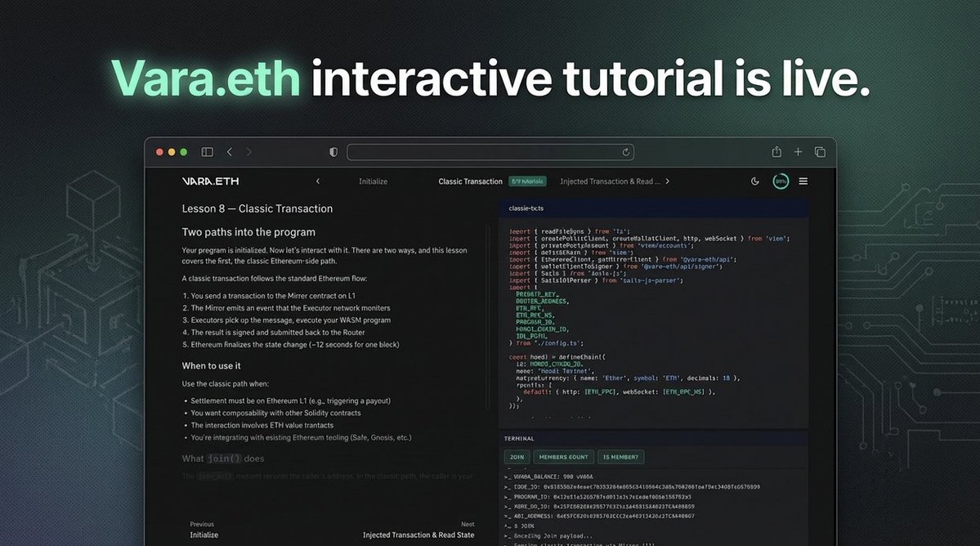
Task: Open Injected Transaction & Read tab
Action: [x=610, y=181]
